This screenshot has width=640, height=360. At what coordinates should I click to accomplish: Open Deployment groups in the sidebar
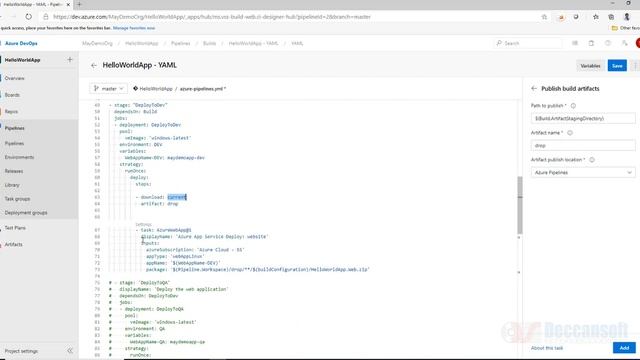click(x=26, y=213)
